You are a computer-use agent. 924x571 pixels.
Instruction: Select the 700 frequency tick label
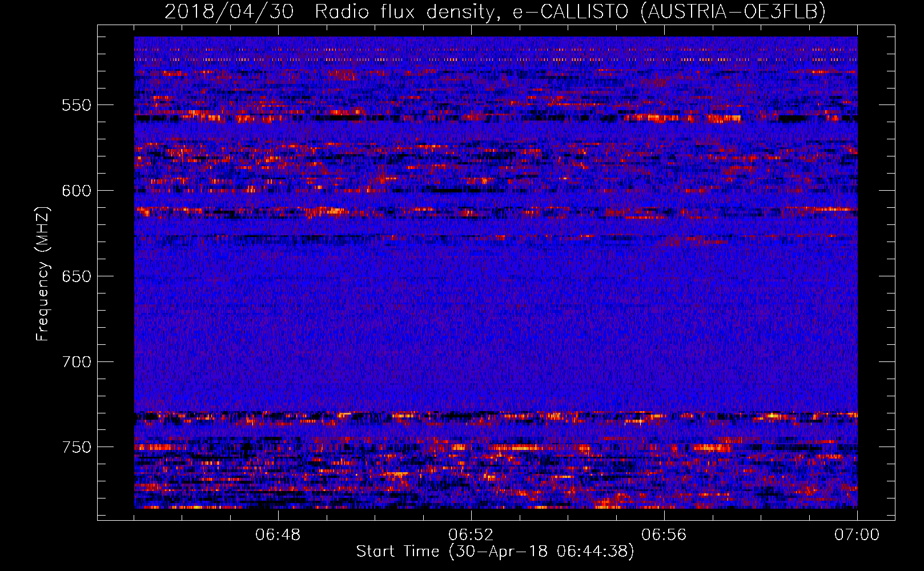[x=77, y=362]
